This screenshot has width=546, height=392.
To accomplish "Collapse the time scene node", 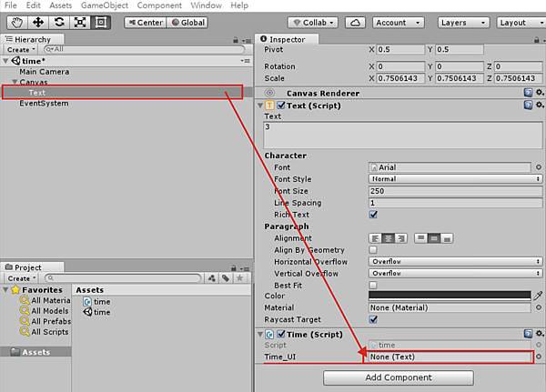I will coord(5,61).
